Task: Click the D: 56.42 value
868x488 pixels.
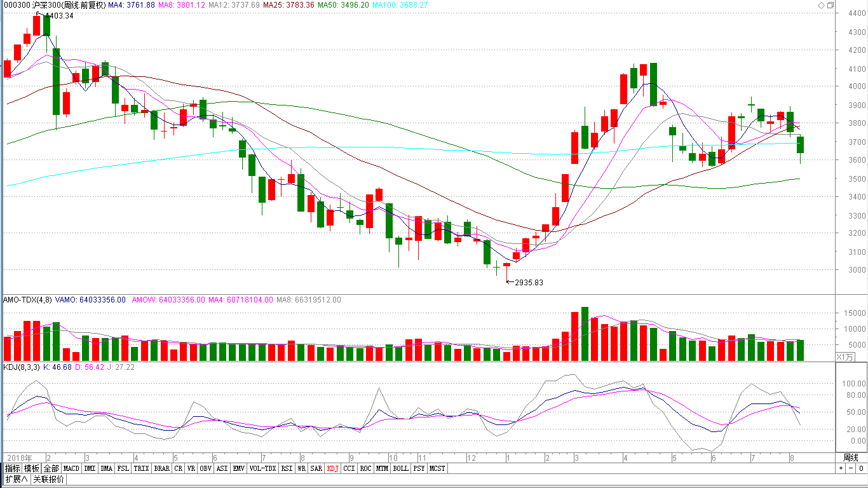Action: point(90,367)
